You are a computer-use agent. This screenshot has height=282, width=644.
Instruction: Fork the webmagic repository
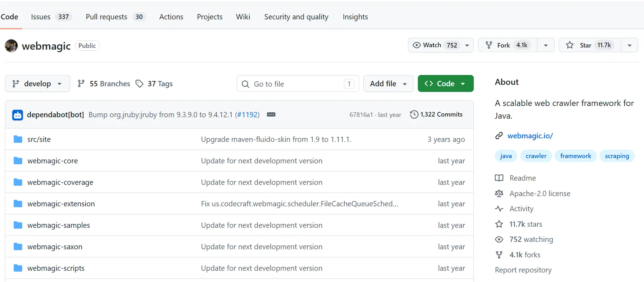pos(508,45)
